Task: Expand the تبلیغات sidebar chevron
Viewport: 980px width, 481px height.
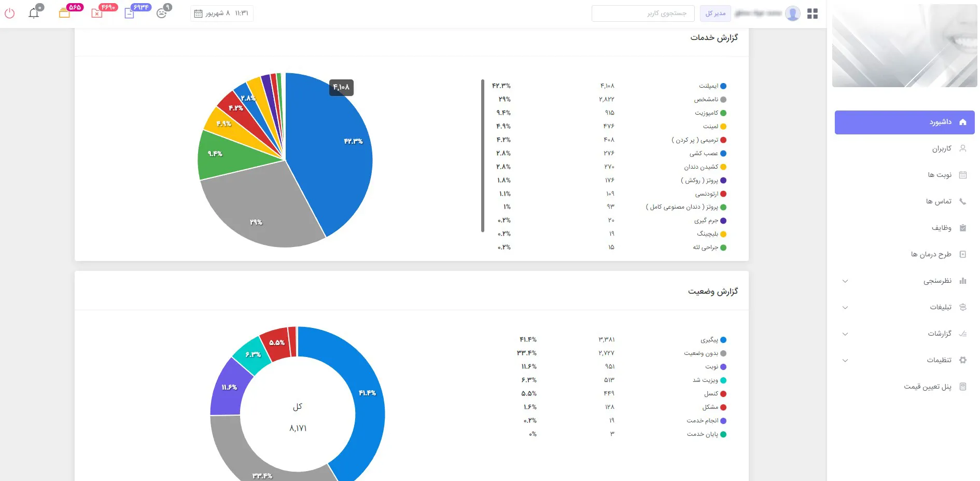Action: (x=845, y=308)
